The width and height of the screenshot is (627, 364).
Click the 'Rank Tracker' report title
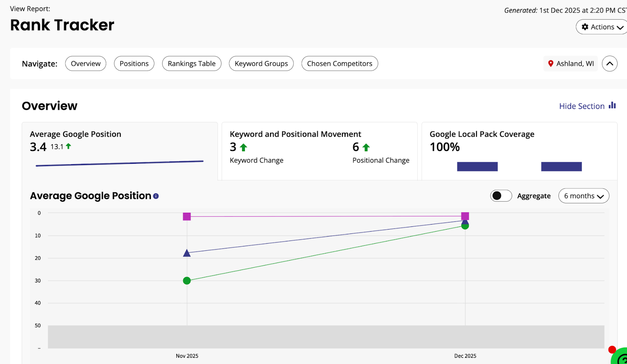[x=62, y=25]
